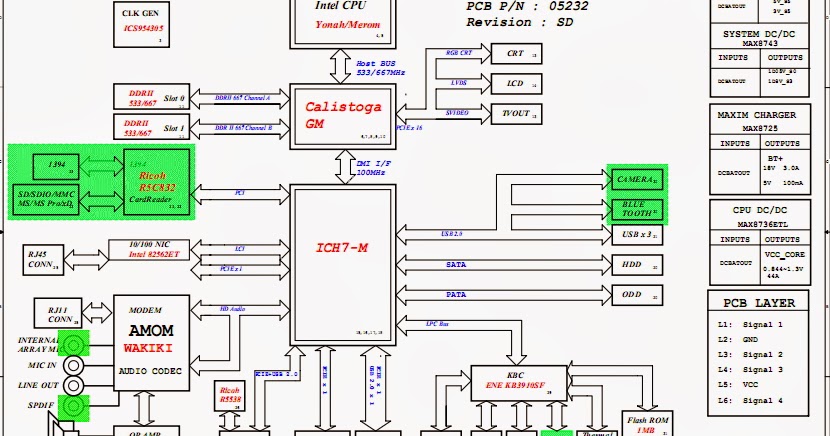830x436 pixels.
Task: Select the AMOM WAKIKI audio codec block
Action: [x=151, y=343]
